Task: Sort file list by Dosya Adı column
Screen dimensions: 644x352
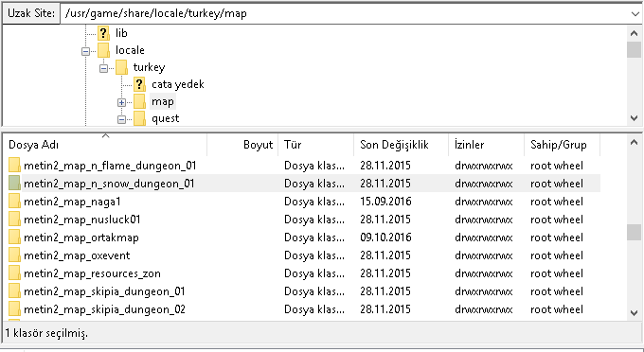Action: click(x=105, y=145)
